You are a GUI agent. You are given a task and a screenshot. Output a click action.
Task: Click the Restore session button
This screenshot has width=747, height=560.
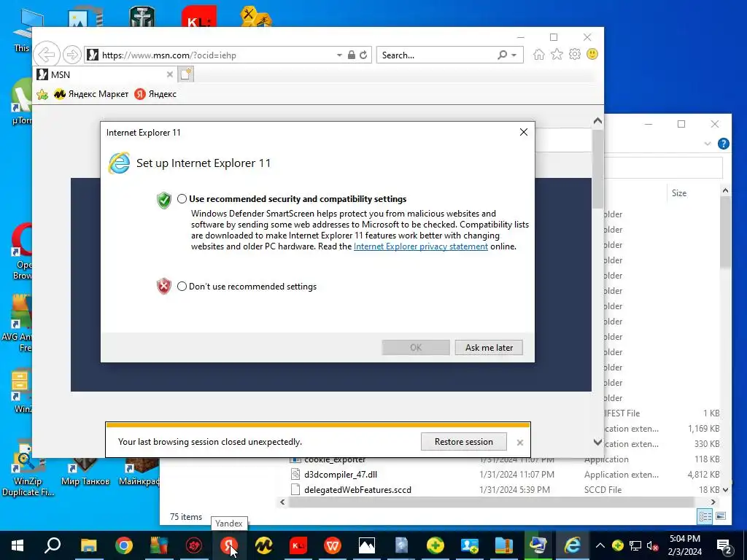click(463, 441)
